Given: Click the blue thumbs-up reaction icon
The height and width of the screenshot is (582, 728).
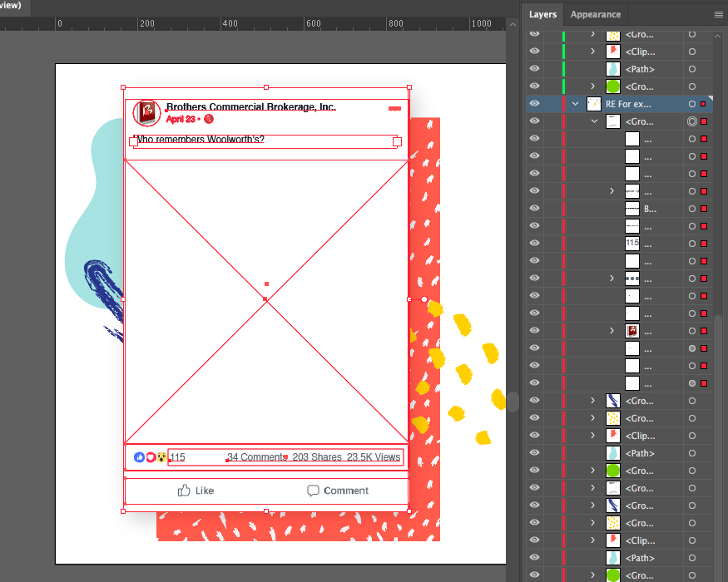Looking at the screenshot, I should coord(139,457).
